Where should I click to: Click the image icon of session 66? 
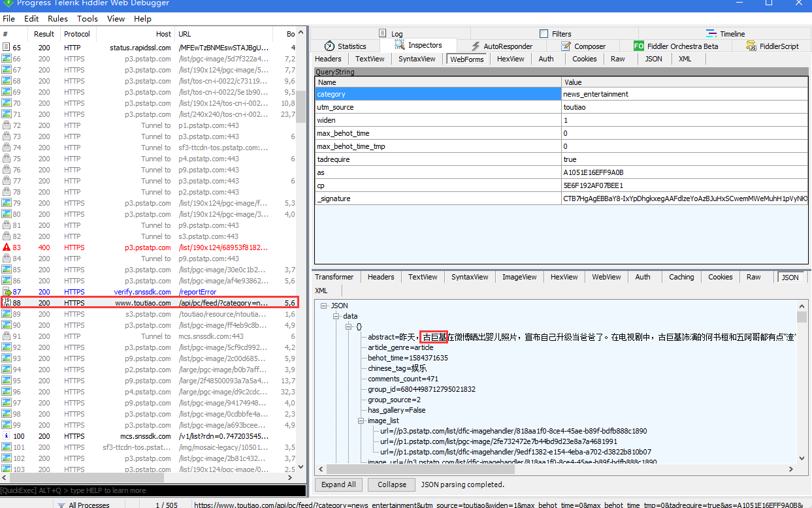[7, 59]
